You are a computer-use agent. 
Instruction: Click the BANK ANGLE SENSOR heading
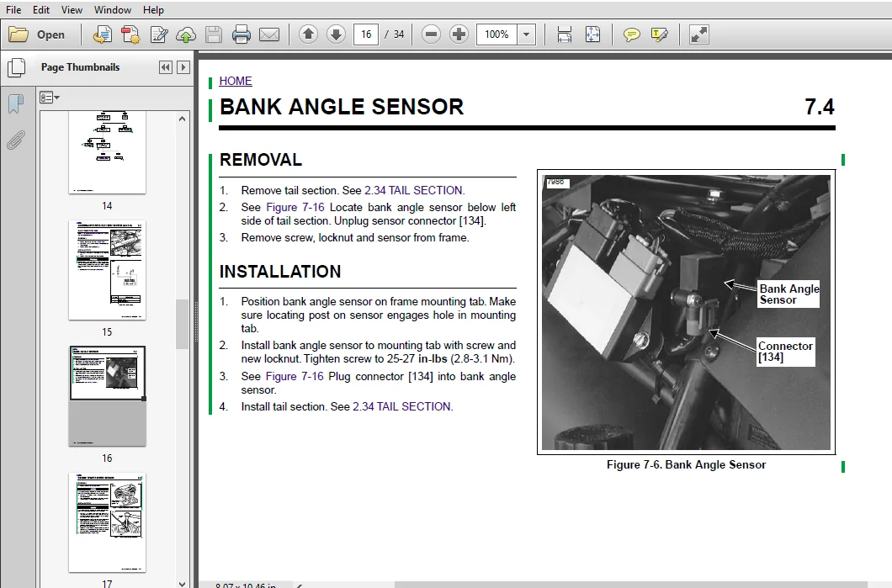(342, 107)
